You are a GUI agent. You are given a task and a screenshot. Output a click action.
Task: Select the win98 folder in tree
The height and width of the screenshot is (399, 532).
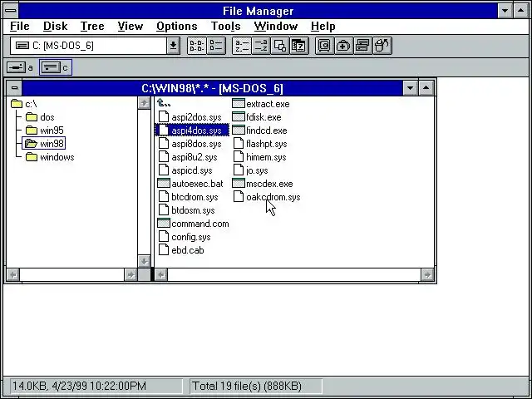coord(44,144)
